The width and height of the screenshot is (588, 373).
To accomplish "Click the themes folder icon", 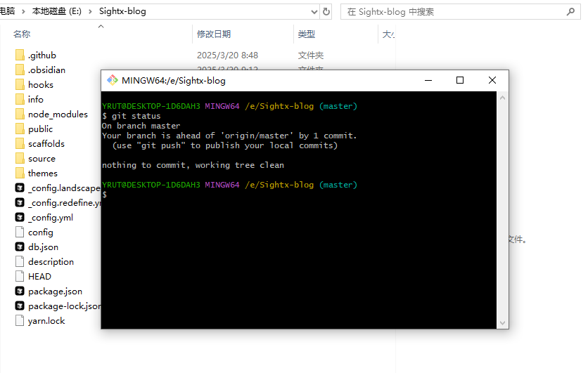I will pyautogui.click(x=20, y=173).
